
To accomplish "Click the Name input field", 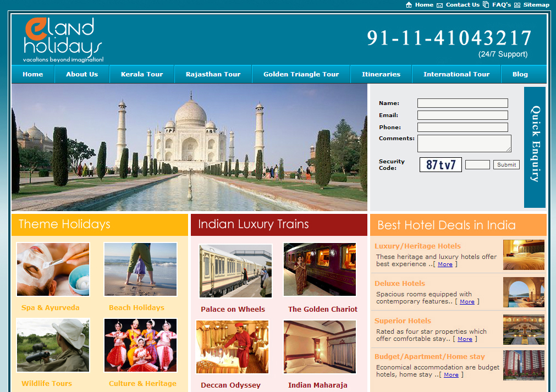I will [462, 103].
